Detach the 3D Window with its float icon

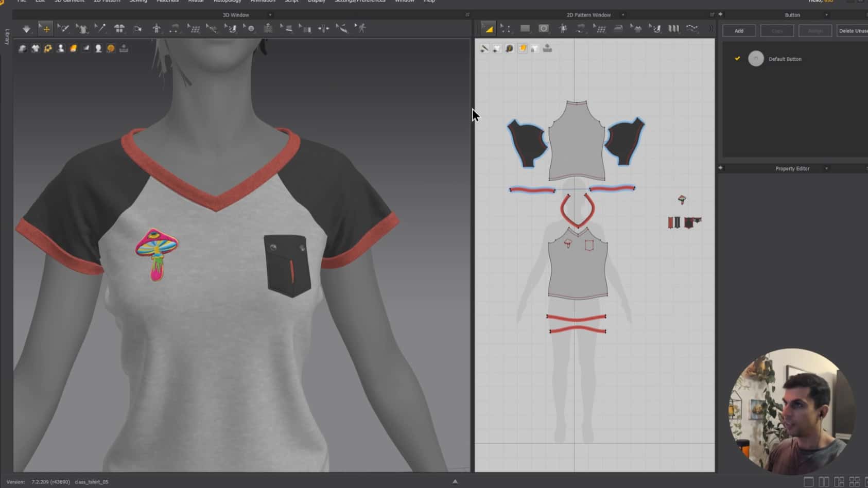[x=467, y=15]
